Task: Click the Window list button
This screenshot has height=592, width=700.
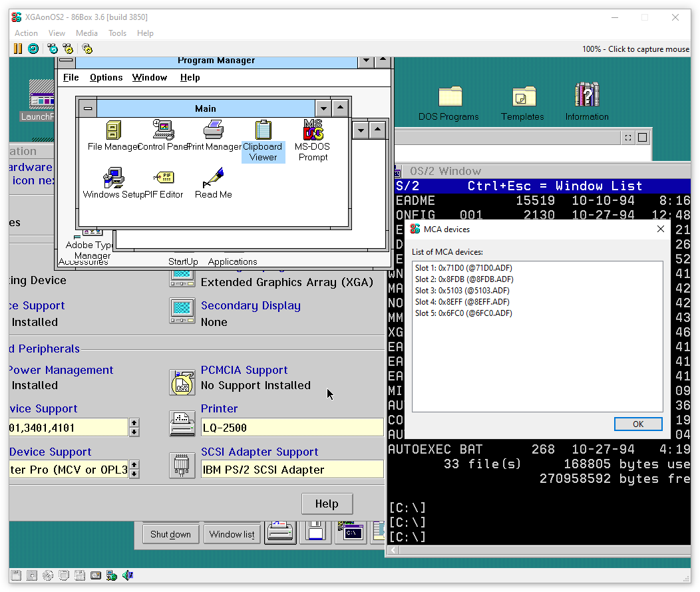Action: pos(232,534)
